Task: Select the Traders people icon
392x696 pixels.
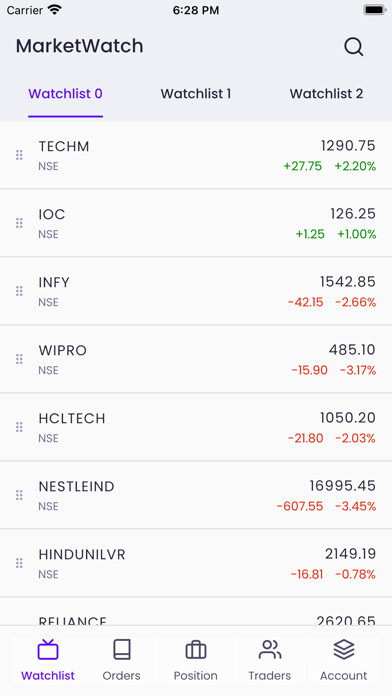Action: [270, 649]
